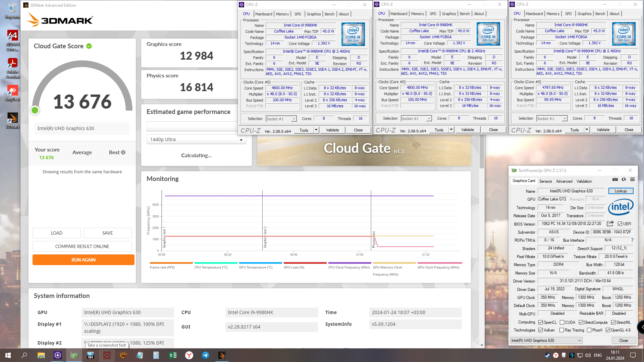The height and width of the screenshot is (362, 644).
Task: Click the Intel logo in GPU-Z
Action: (621, 207)
